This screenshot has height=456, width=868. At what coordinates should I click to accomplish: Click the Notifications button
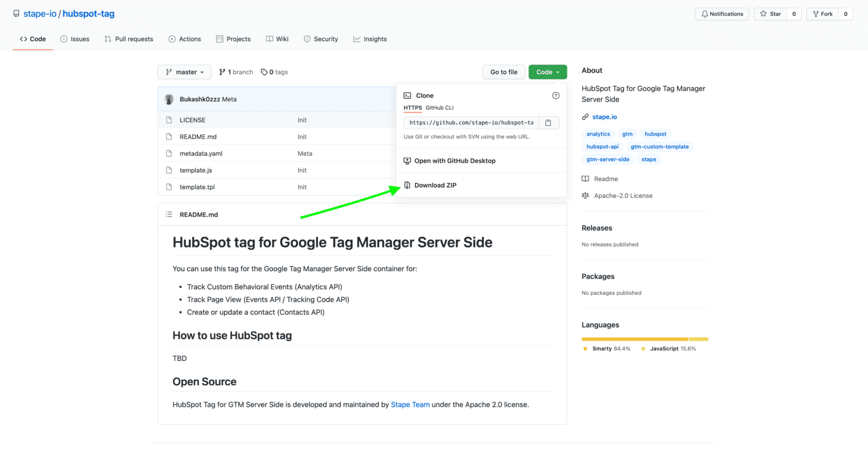click(x=722, y=14)
